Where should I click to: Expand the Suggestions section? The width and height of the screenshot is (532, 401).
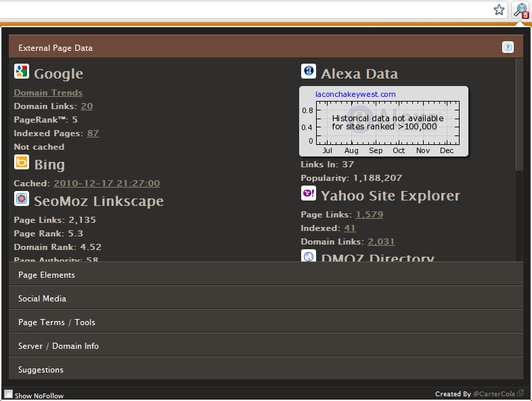(265, 368)
